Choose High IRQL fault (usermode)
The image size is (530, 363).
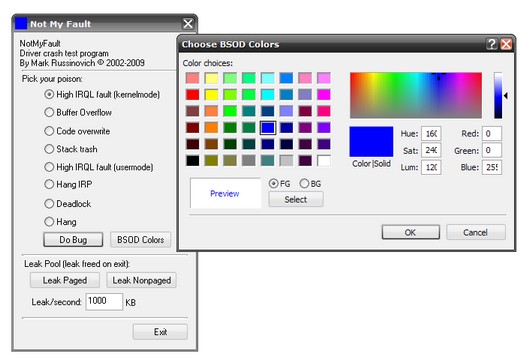49,167
